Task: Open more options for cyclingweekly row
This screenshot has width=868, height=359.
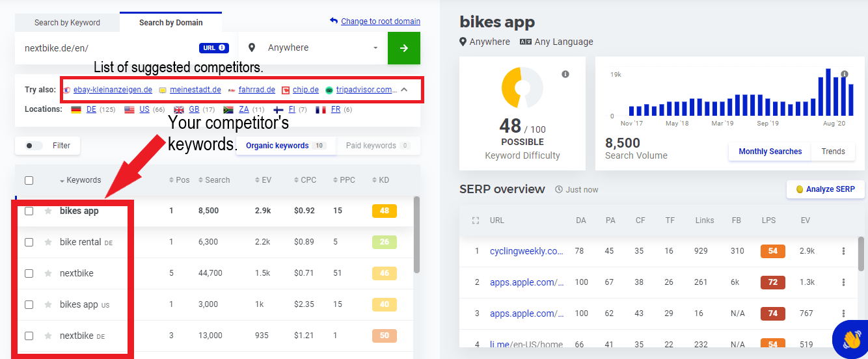Action: point(843,251)
